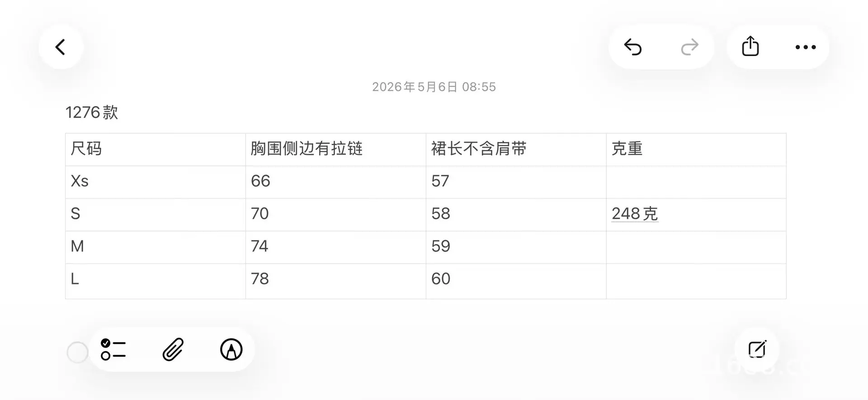Image resolution: width=868 pixels, height=400 pixels.
Task: Insert a checklist with the checklist icon
Action: pos(113,349)
